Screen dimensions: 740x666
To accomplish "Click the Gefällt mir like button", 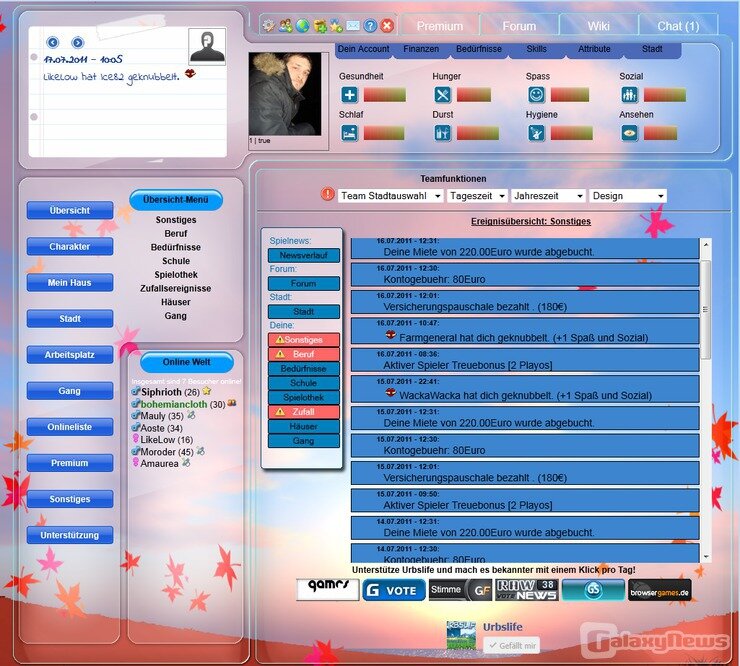I will [512, 646].
